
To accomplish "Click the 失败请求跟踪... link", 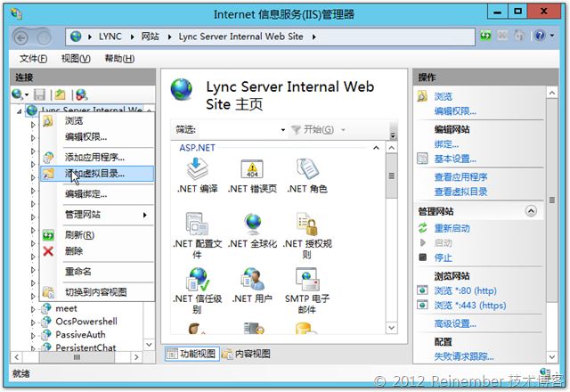I will pyautogui.click(x=464, y=356).
